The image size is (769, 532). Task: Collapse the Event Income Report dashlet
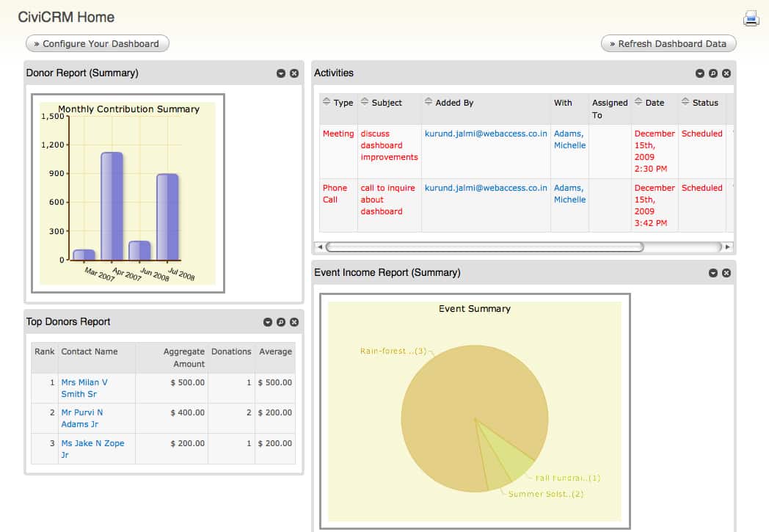(713, 273)
